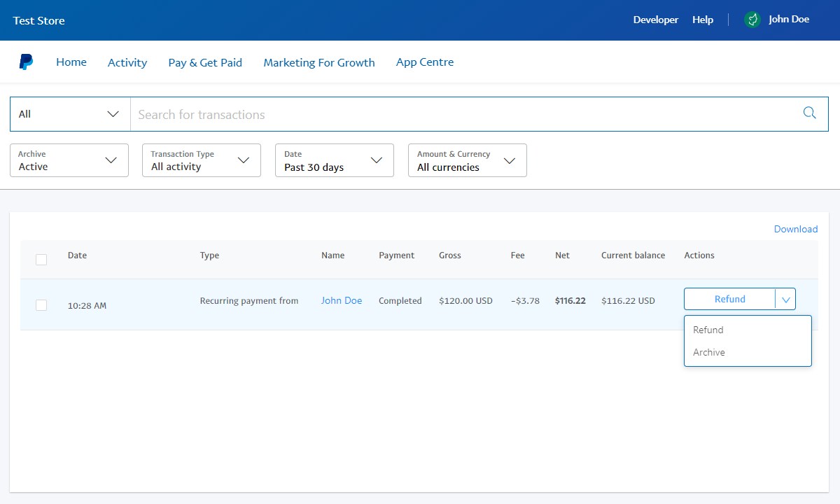Open John Doe's transaction name link
The height and width of the screenshot is (504, 840).
342,300
